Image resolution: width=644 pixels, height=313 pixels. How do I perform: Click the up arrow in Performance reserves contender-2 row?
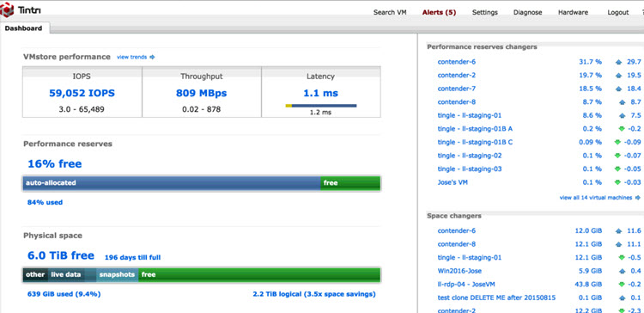point(619,76)
